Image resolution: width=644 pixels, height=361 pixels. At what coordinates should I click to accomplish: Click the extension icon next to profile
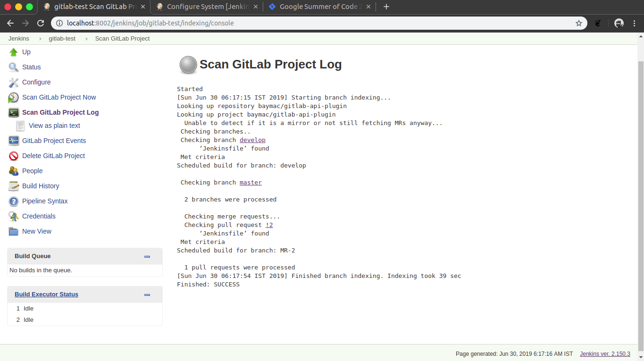(x=598, y=23)
